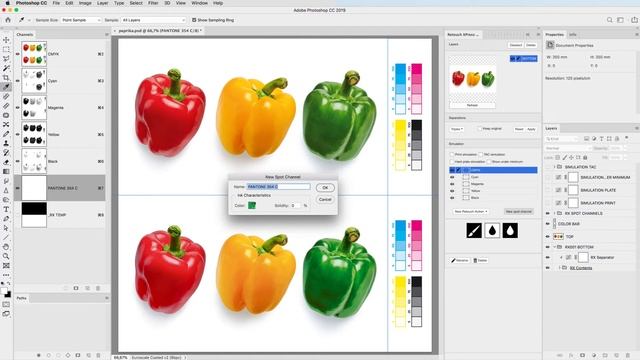Expand the RX Contents group

560,268
